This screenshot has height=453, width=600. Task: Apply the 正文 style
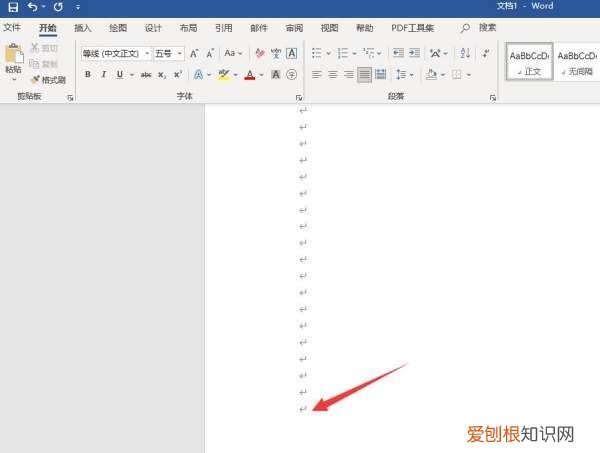[529, 62]
